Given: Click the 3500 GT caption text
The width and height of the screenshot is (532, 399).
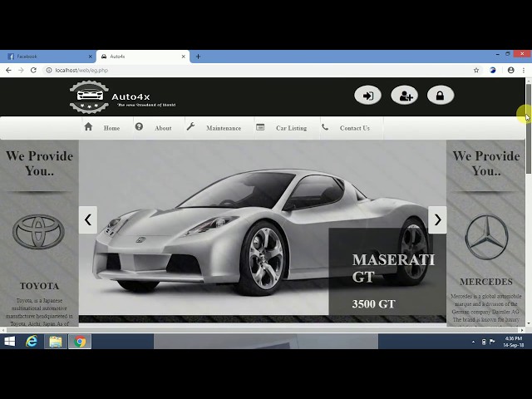Looking at the screenshot, I should tap(373, 304).
